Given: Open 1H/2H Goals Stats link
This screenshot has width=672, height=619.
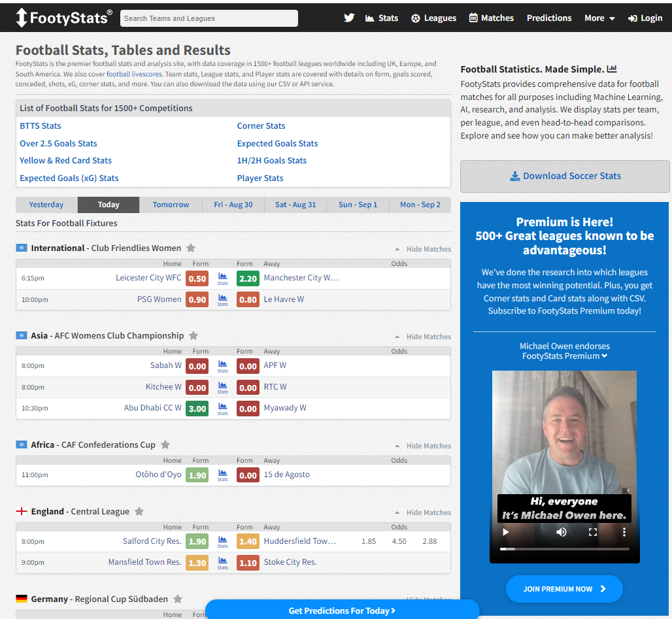Looking at the screenshot, I should click(x=272, y=160).
